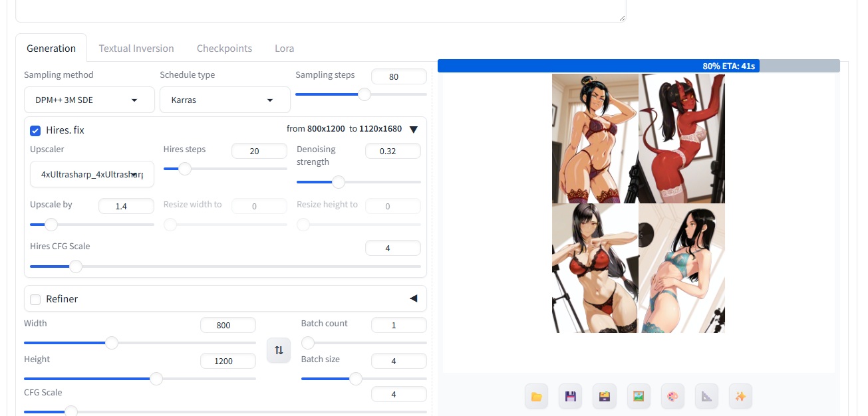
Task: Choose a different Upscaler from dropdown
Action: coord(92,174)
